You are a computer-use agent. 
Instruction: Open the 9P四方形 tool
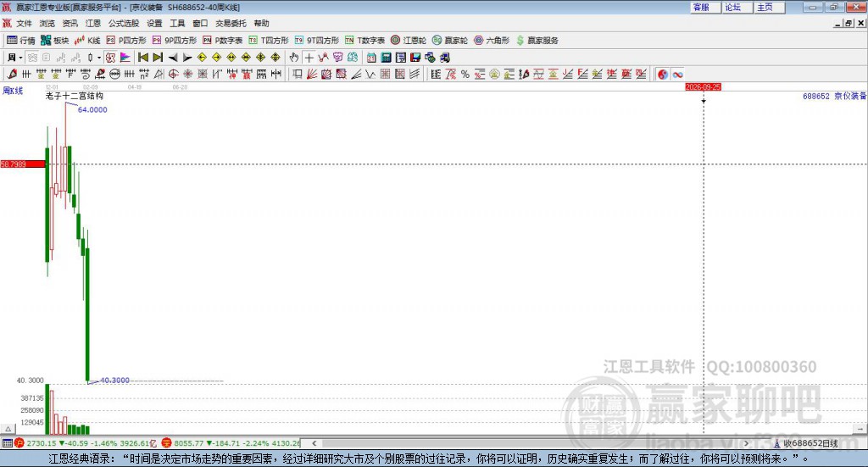(x=175, y=41)
